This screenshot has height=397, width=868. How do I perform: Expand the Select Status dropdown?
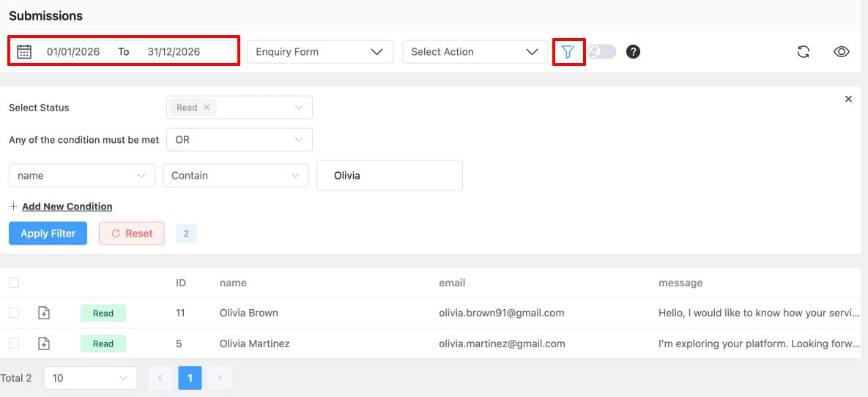239,108
